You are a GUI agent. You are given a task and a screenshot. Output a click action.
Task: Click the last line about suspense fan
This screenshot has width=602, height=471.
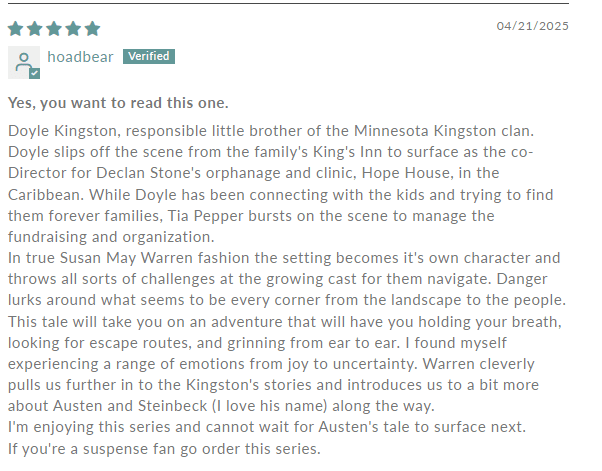[164, 449]
